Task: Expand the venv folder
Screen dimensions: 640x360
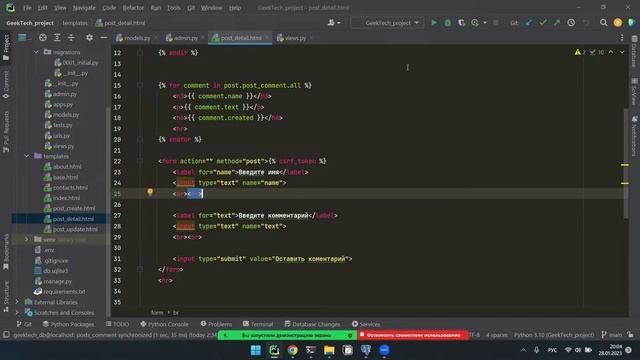Action: (x=27, y=240)
